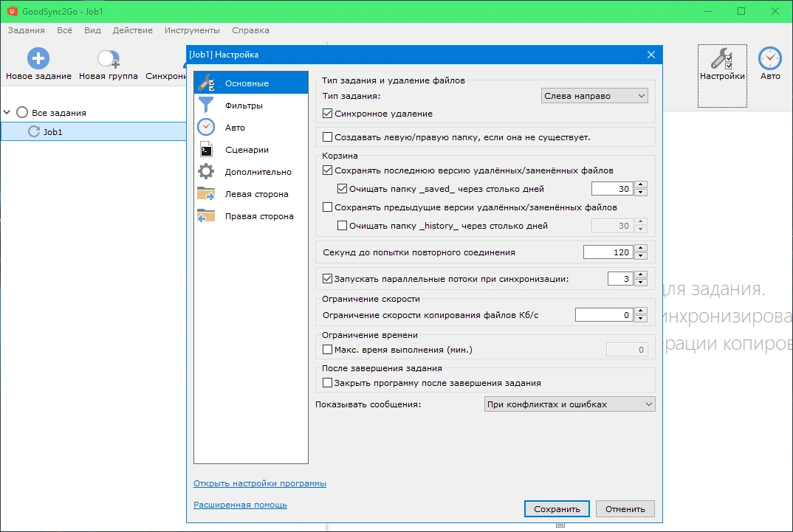Image resolution: width=793 pixels, height=532 pixels.
Task: Click the _saved_ days input field
Action: pos(612,189)
